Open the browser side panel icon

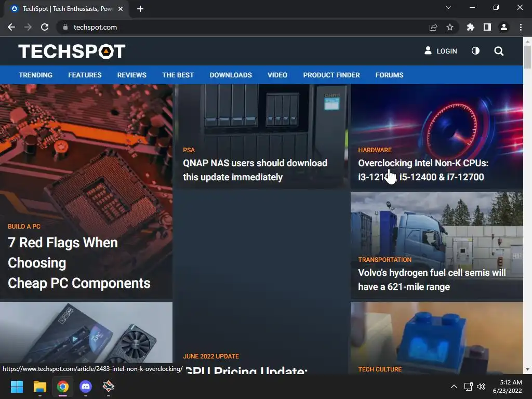[487, 27]
